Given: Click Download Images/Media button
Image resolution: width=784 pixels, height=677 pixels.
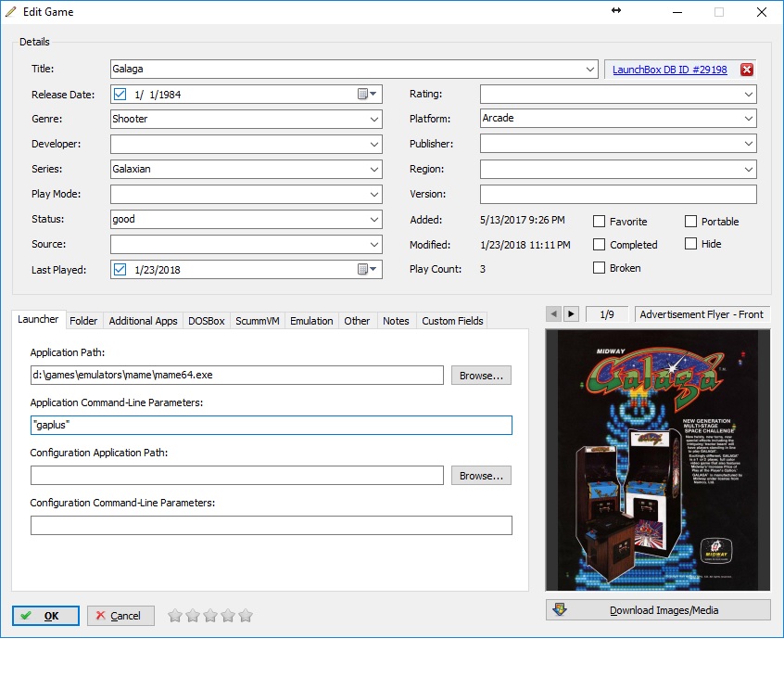Looking at the screenshot, I should [658, 610].
